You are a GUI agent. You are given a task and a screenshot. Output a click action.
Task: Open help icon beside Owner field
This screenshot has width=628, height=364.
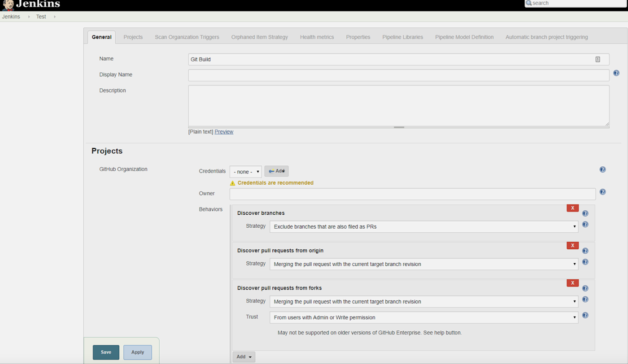click(602, 192)
